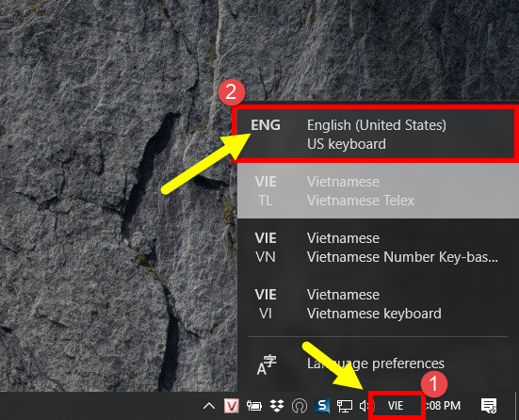The height and width of the screenshot is (420, 519).
Task: Click the ENG abbreviation label
Action: coord(266,125)
